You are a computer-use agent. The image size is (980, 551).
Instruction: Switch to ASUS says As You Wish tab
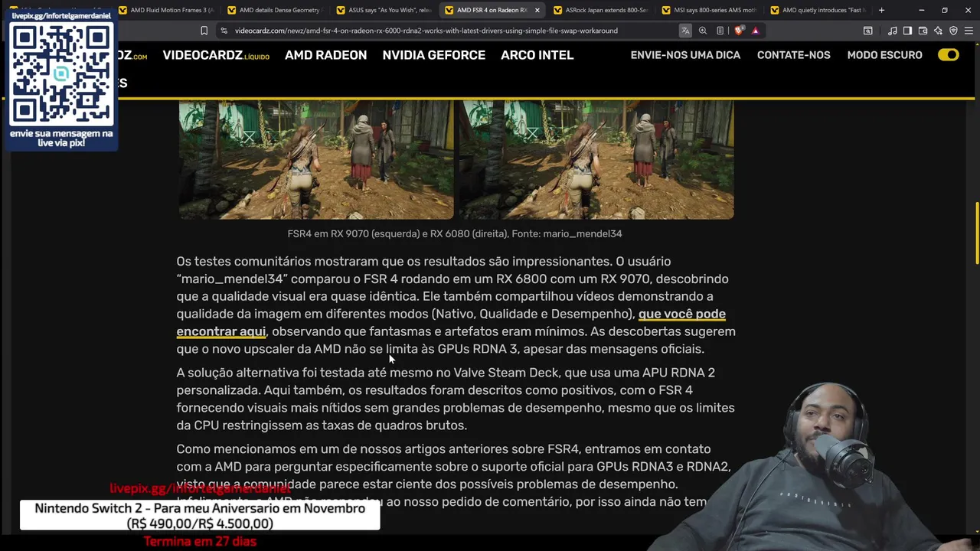click(384, 10)
